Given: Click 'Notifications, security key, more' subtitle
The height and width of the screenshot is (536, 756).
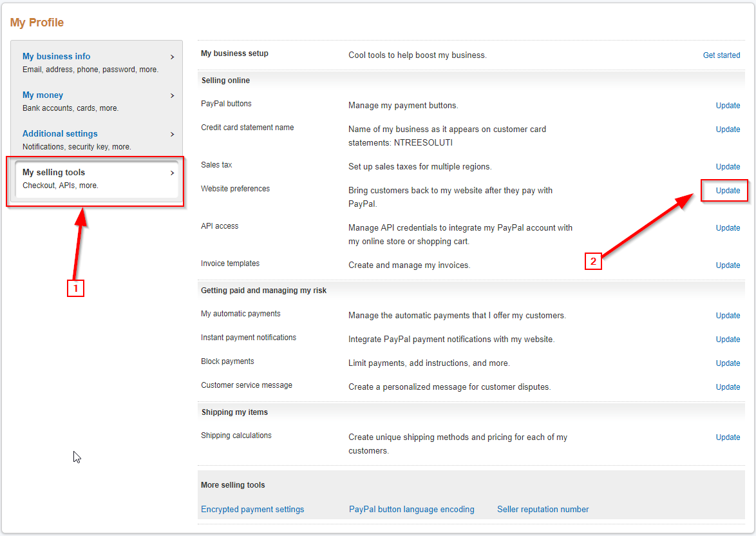Looking at the screenshot, I should pos(77,147).
